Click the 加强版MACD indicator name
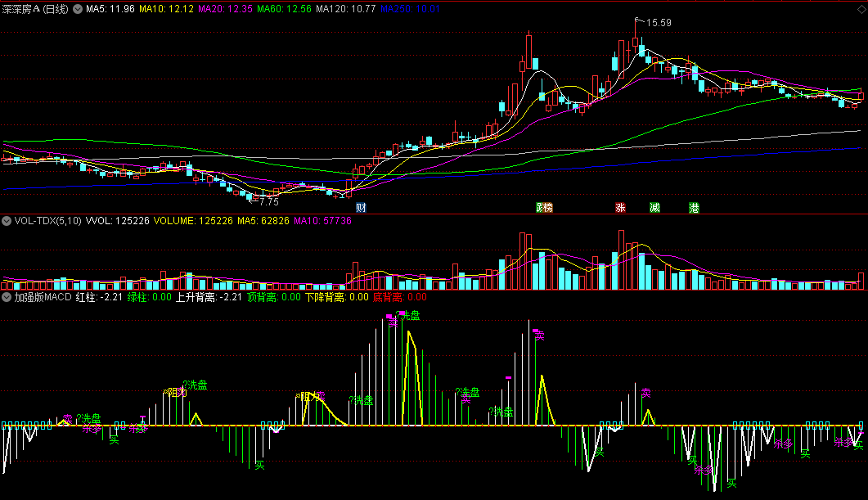This screenshot has height=500, width=868. pos(43,297)
